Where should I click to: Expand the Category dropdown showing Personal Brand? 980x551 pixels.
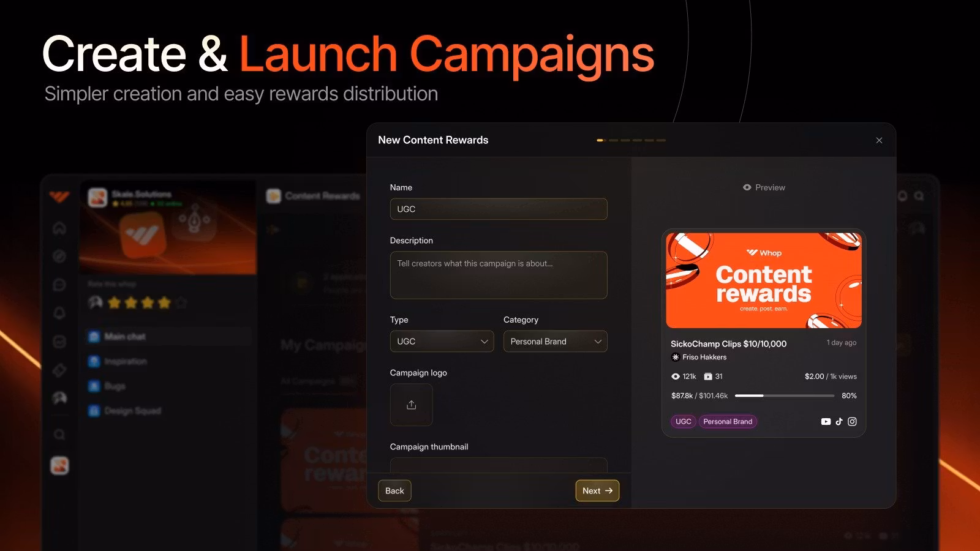(555, 342)
